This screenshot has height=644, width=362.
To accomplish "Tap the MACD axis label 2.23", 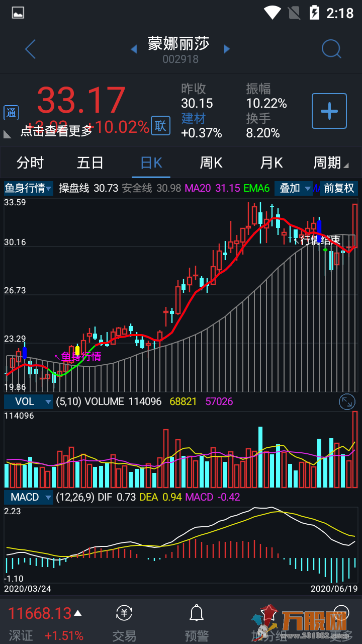I will pyautogui.click(x=13, y=511).
